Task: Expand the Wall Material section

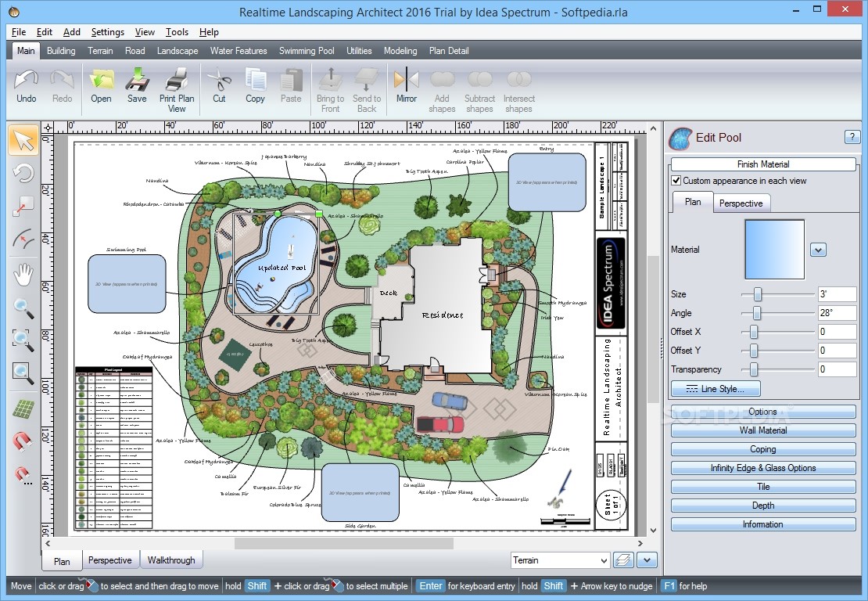Action: (762, 430)
